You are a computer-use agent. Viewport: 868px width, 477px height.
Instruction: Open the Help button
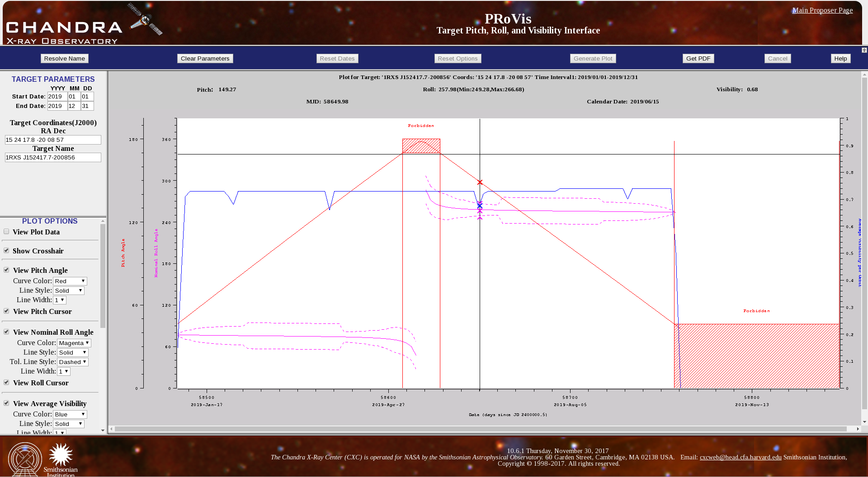point(841,58)
